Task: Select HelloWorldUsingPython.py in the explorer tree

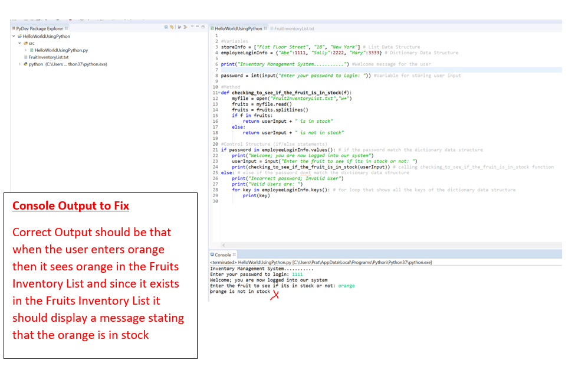Action: [x=61, y=50]
